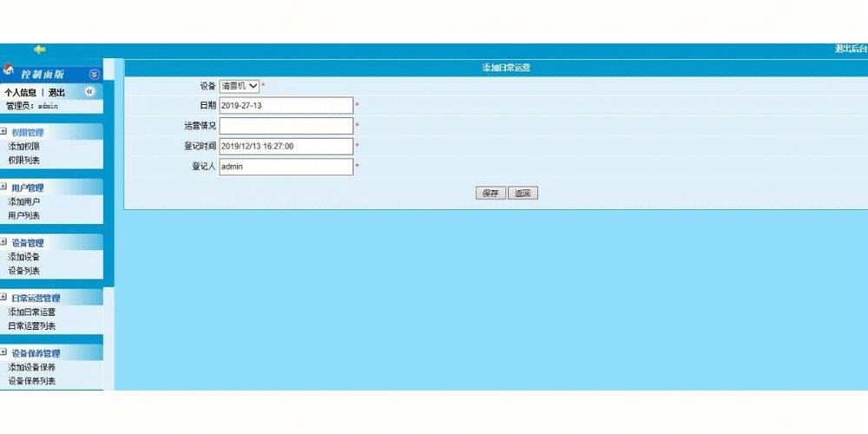Click the empty 运营情况 input field
This screenshot has height=434, width=868.
click(x=286, y=126)
